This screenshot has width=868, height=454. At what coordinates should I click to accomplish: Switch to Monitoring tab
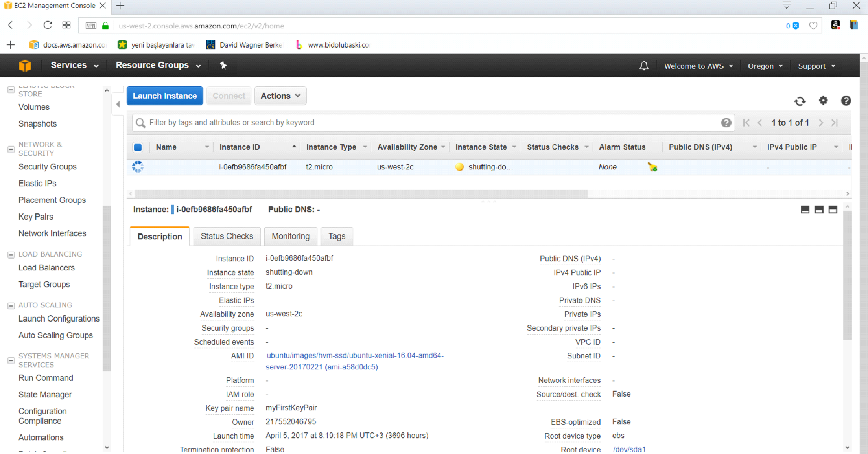pyautogui.click(x=291, y=236)
